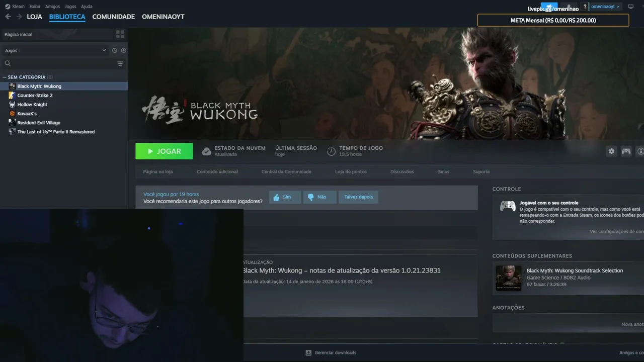The width and height of the screenshot is (644, 362).
Task: Open the Loja de pontos link
Action: [x=351, y=171]
